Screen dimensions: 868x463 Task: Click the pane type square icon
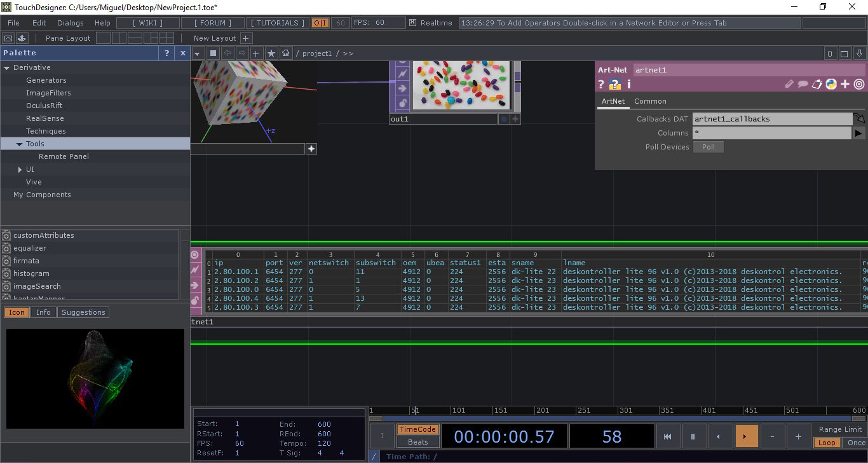[x=213, y=53]
